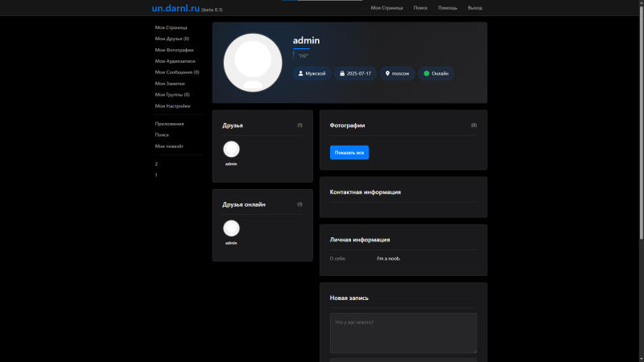The image size is (644, 362).
Task: Open admin's avatar in Друзья онлайн panel
Action: [231, 228]
